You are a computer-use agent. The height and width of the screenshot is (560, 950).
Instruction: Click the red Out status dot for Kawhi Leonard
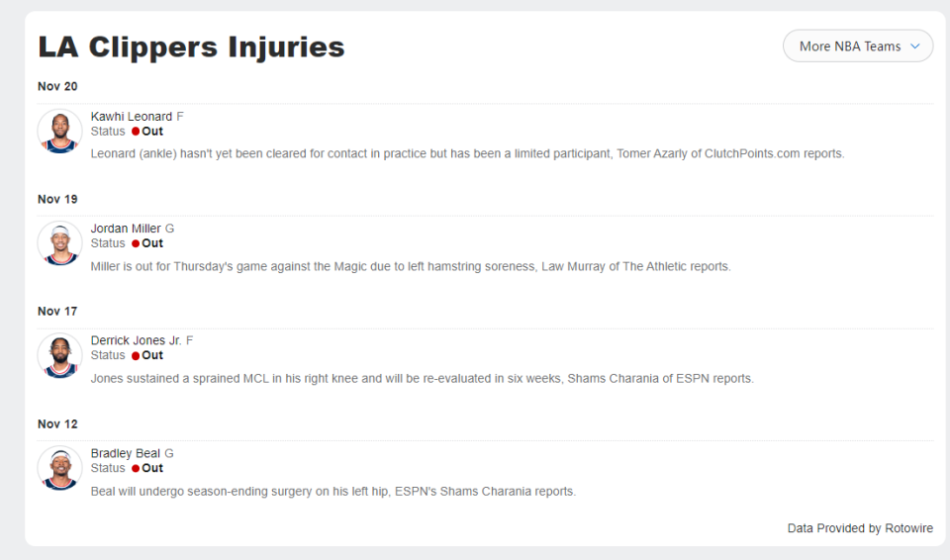click(x=136, y=132)
